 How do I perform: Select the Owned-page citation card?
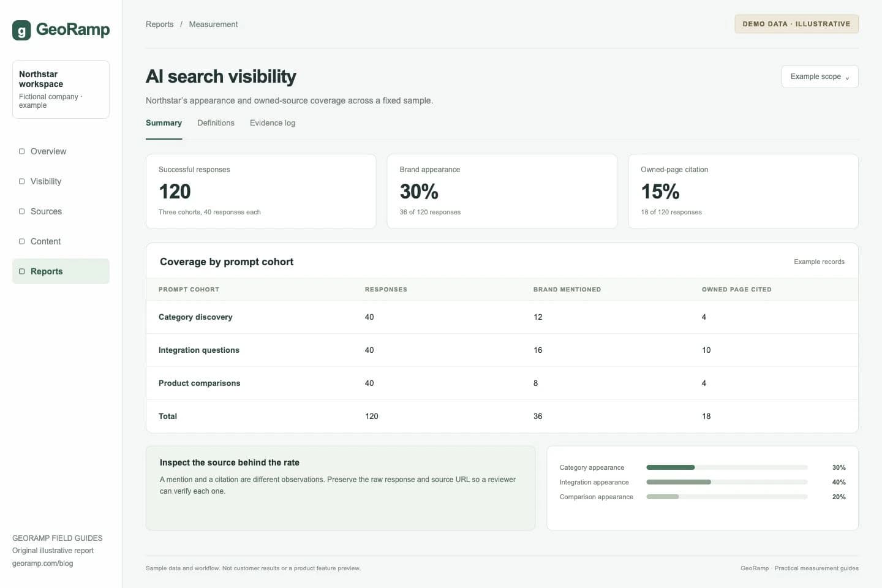(x=743, y=192)
